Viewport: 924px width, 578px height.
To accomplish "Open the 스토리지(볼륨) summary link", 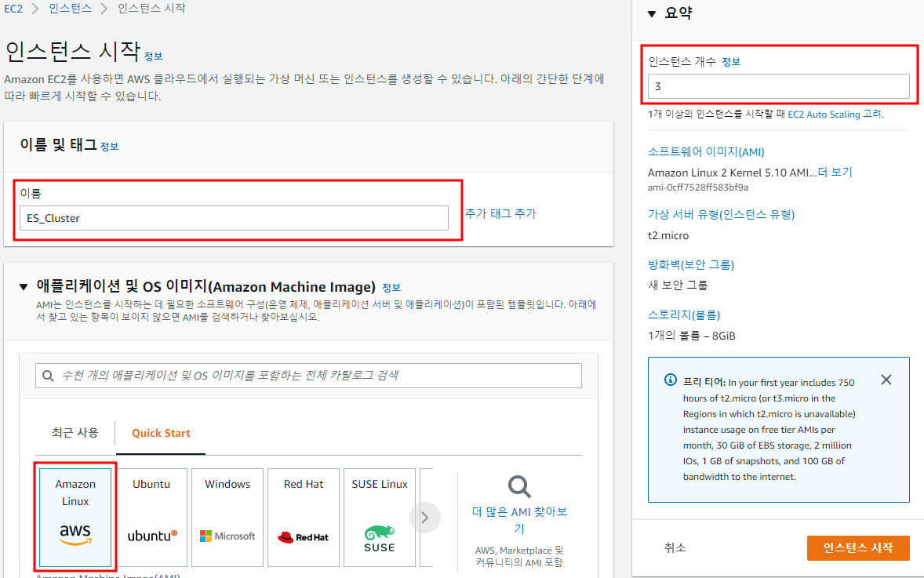I will pyautogui.click(x=684, y=314).
